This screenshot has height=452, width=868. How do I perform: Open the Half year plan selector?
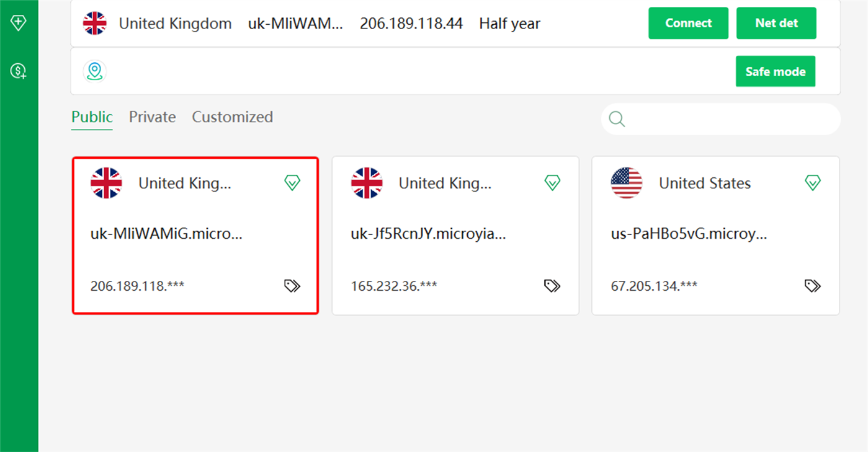[509, 24]
